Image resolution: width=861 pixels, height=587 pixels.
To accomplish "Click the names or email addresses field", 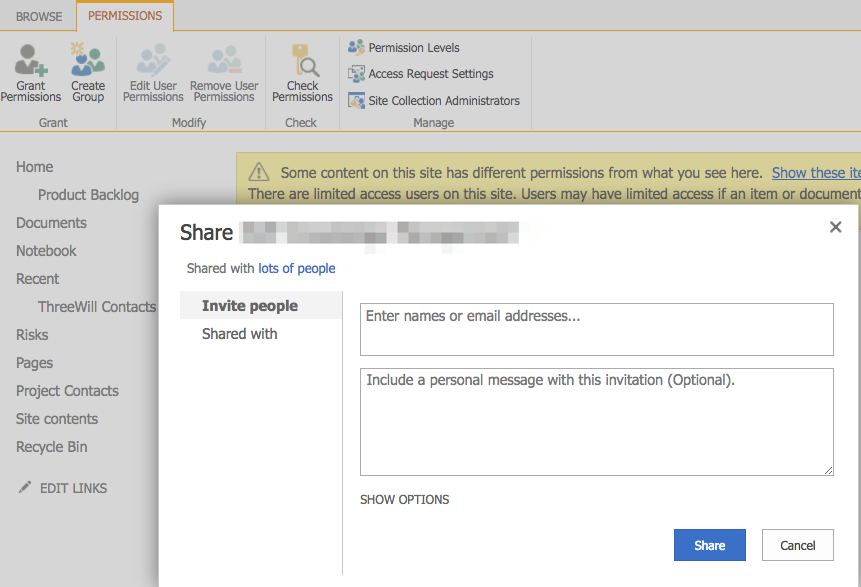I will tap(596, 329).
